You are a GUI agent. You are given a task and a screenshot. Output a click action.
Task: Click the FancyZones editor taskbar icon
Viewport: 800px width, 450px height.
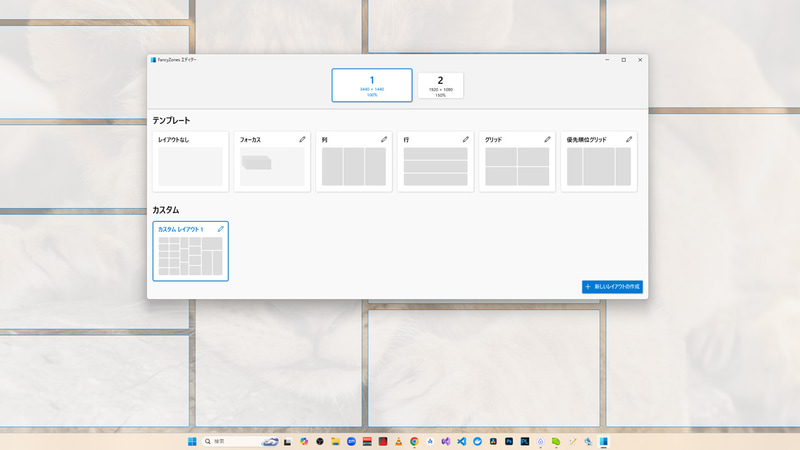(x=604, y=441)
